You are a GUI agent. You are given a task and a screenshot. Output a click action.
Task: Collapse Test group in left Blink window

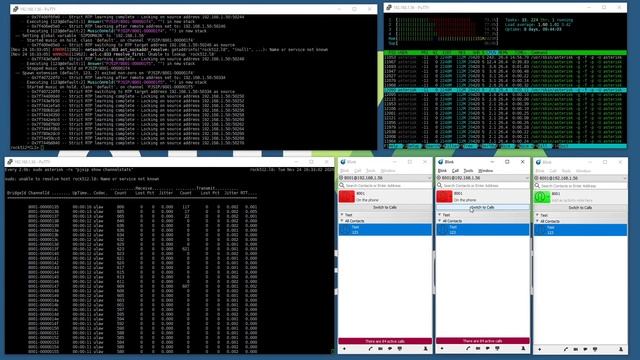[342, 215]
